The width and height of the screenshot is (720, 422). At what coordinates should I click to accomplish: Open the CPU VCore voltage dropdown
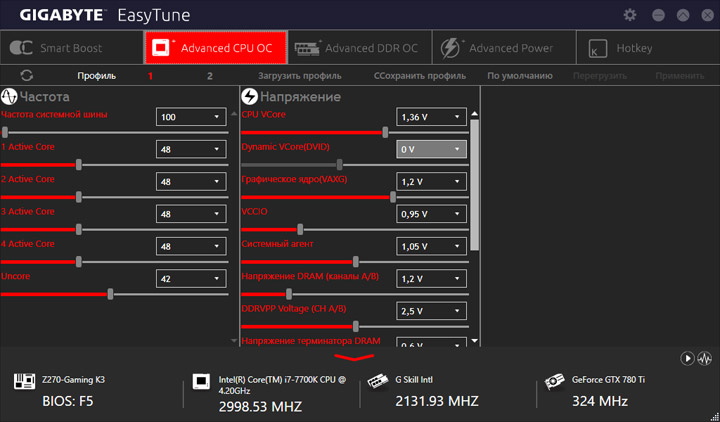tap(431, 117)
